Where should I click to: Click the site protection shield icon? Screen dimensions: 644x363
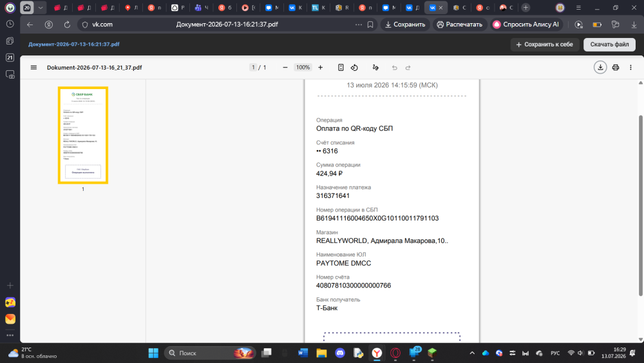coord(85,25)
